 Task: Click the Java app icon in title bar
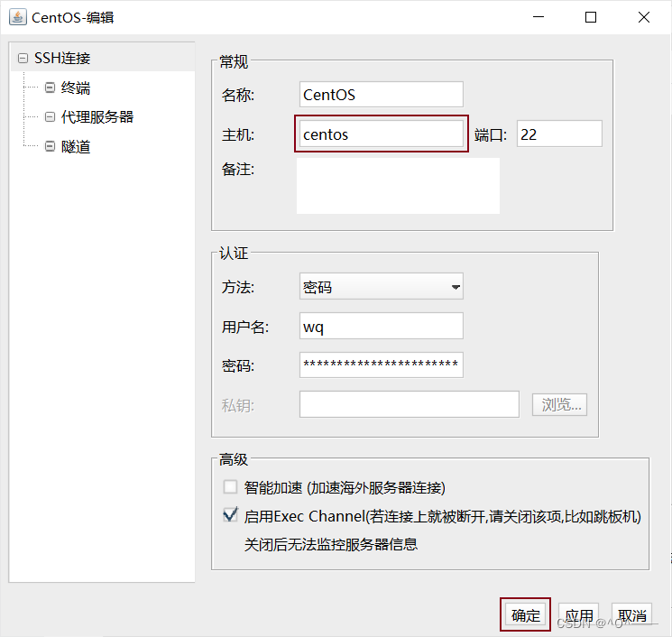(x=17, y=17)
